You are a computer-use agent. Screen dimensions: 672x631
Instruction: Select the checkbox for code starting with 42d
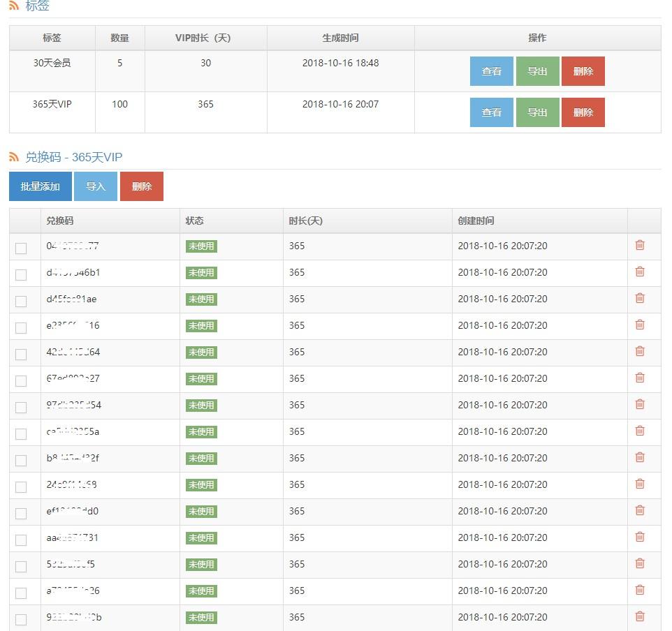pyautogui.click(x=21, y=354)
